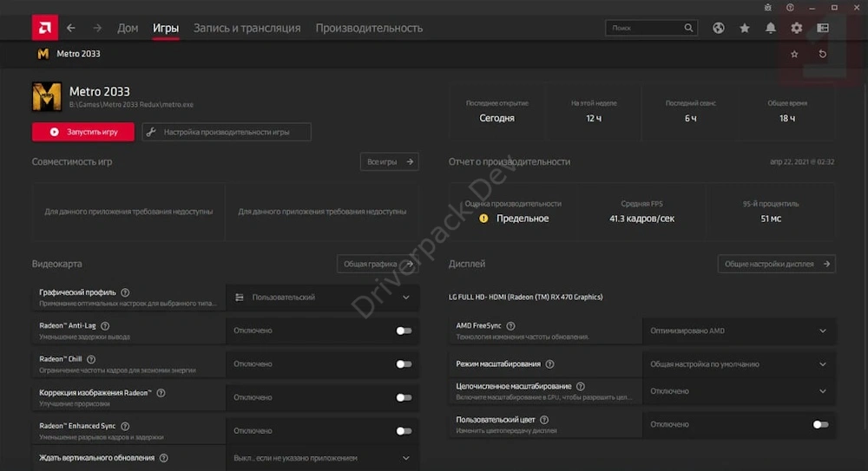This screenshot has height=471, width=868.
Task: Show help for Radeon Enhanced Sync
Action: pos(125,426)
